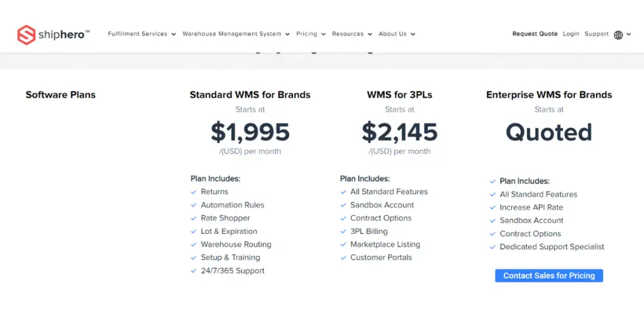The width and height of the screenshot is (644, 322).
Task: Open the Support link
Action: point(596,34)
